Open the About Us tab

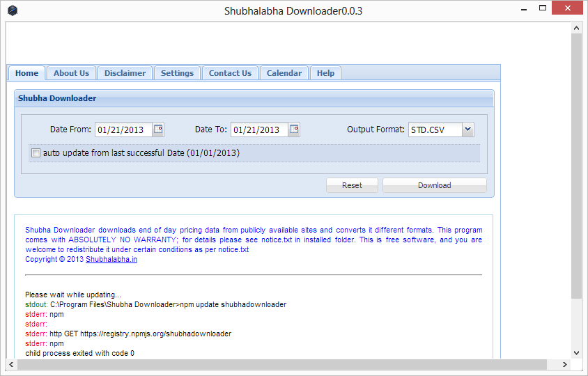tap(71, 73)
